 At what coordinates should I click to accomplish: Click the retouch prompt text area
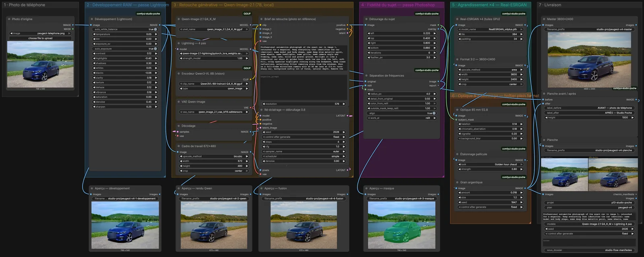pyautogui.click(x=304, y=58)
